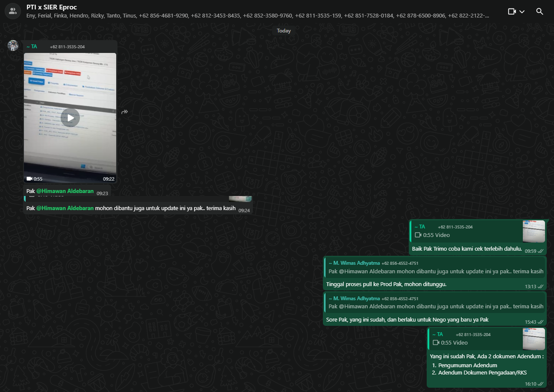Open the profile picture of sender ~ TA
The image size is (554, 392).
tap(13, 46)
